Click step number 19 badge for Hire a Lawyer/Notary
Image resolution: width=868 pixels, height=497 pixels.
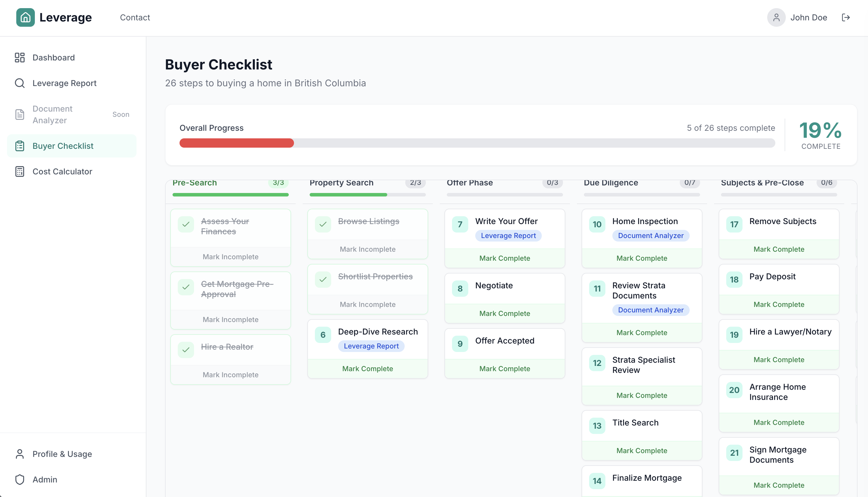click(734, 335)
